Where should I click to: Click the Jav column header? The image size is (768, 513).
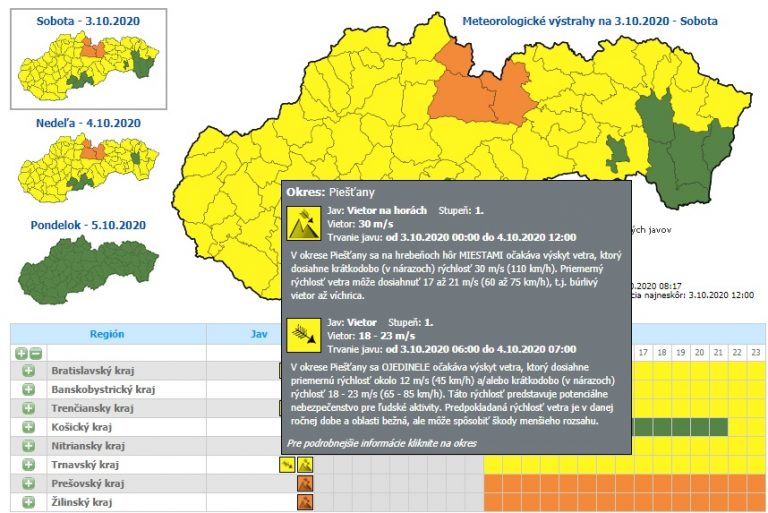[x=259, y=333]
